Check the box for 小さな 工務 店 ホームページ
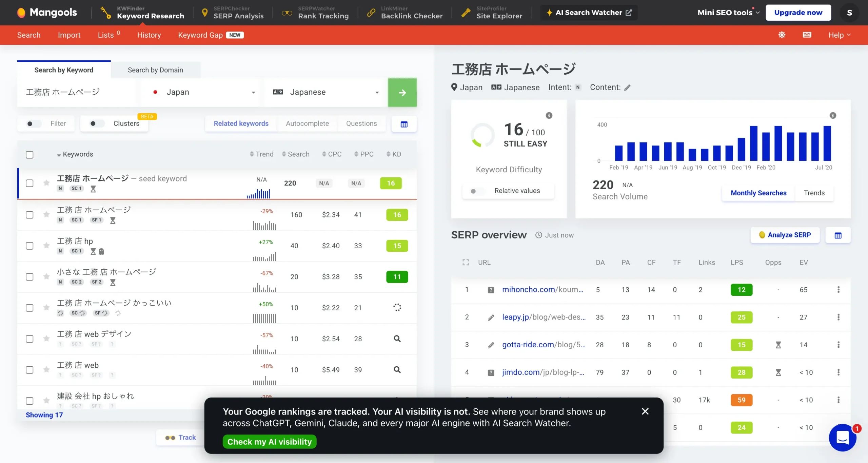 [x=29, y=277]
